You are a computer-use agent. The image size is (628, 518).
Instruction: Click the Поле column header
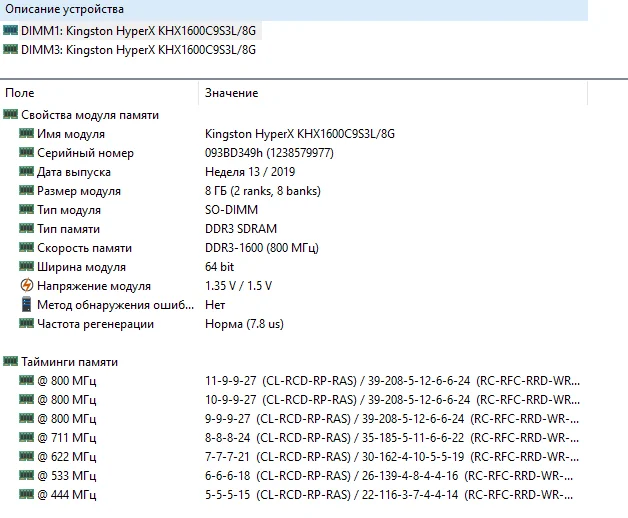click(20, 93)
